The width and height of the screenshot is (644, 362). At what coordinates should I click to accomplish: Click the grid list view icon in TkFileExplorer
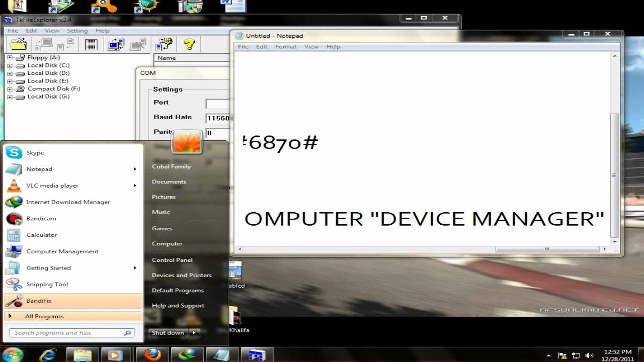click(91, 44)
